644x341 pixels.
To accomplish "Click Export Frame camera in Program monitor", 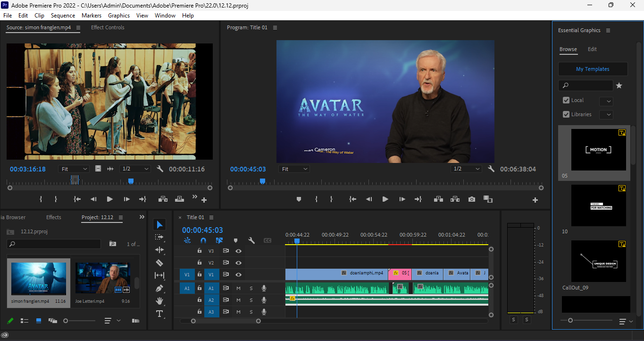I will pyautogui.click(x=472, y=199).
